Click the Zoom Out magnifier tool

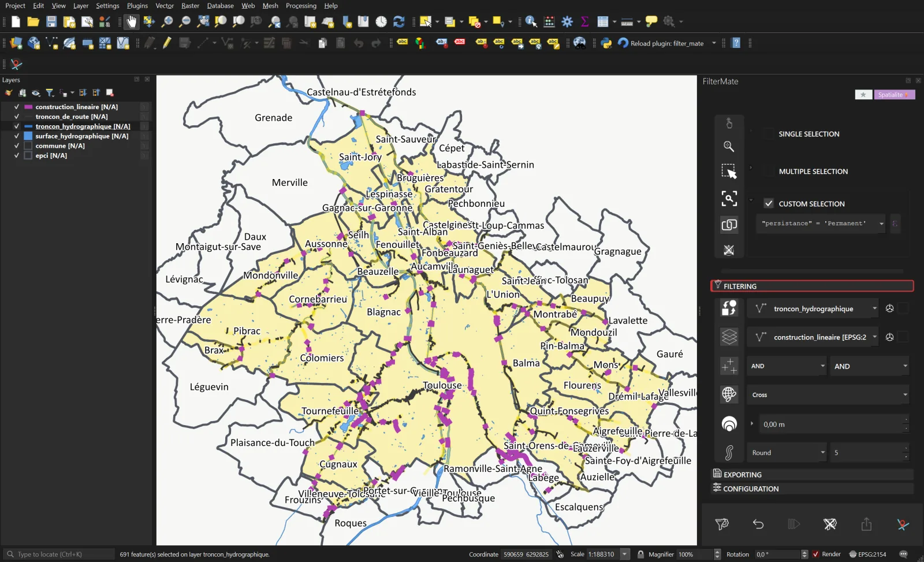pos(185,22)
